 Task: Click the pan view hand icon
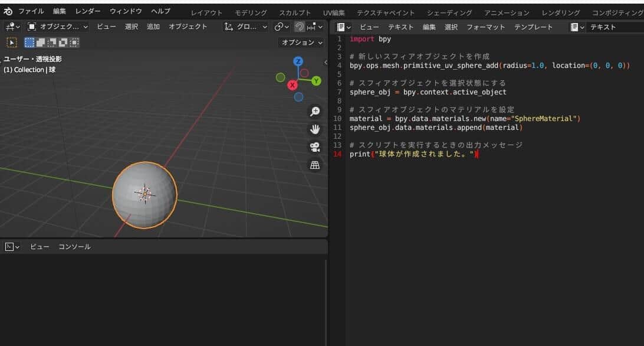click(x=315, y=129)
